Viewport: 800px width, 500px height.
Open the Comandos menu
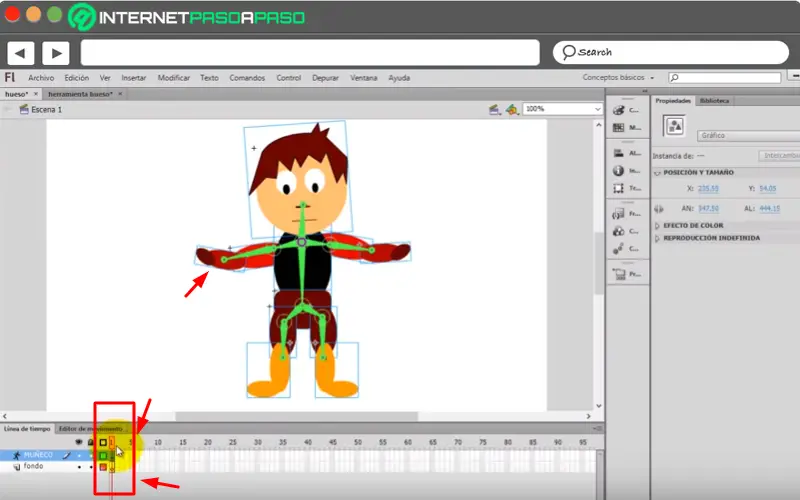click(247, 78)
